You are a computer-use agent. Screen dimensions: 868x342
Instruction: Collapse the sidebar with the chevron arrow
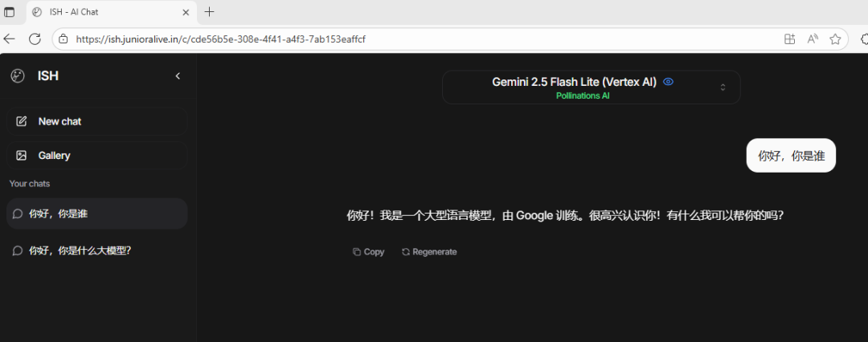tap(178, 76)
